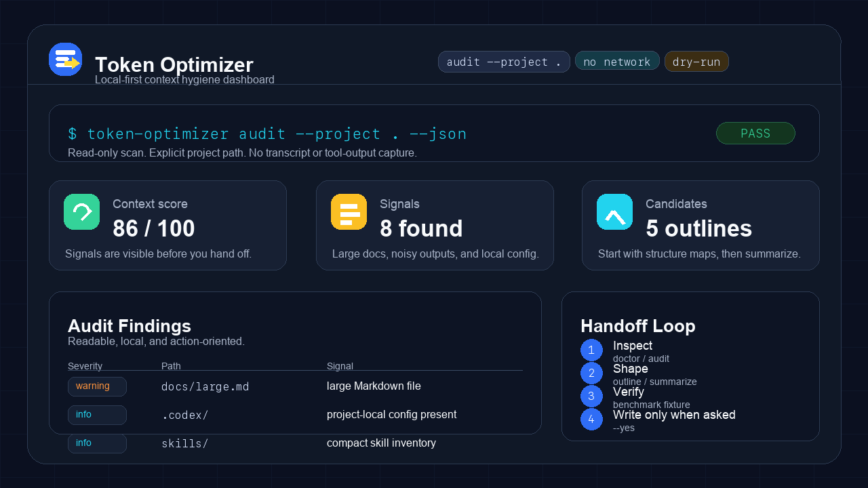Click the 'Handoff Loop' heading
The image size is (868, 488).
pyautogui.click(x=638, y=326)
